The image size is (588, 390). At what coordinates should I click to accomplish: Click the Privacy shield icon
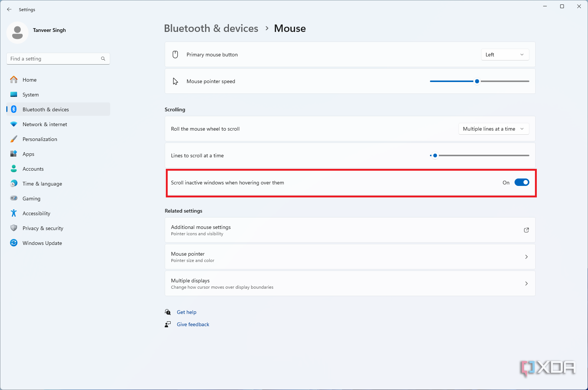pos(14,228)
